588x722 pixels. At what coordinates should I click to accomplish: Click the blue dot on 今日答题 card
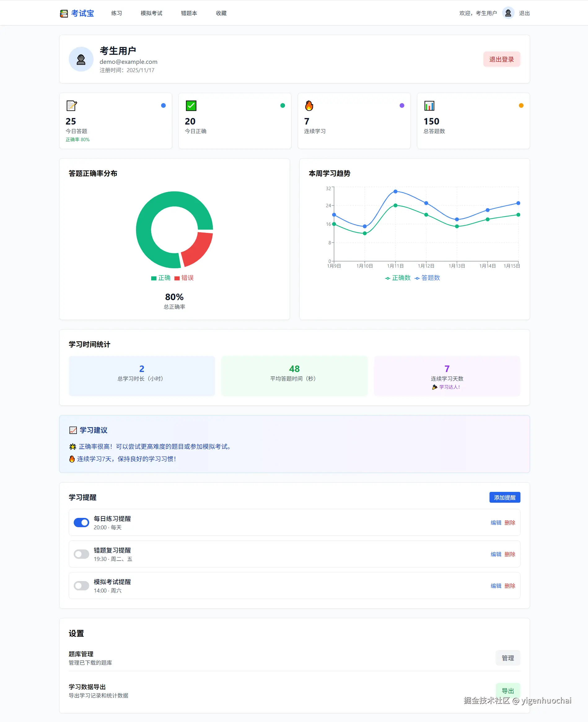(163, 106)
